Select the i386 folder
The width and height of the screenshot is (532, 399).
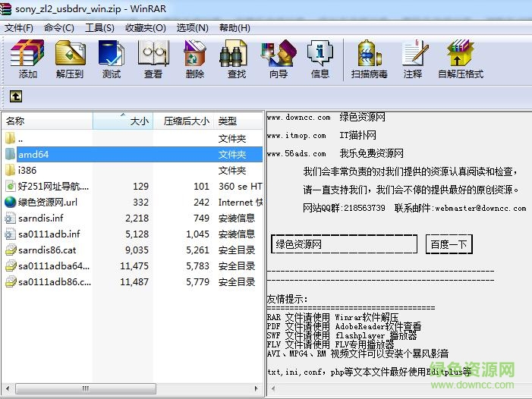pyautogui.click(x=27, y=170)
